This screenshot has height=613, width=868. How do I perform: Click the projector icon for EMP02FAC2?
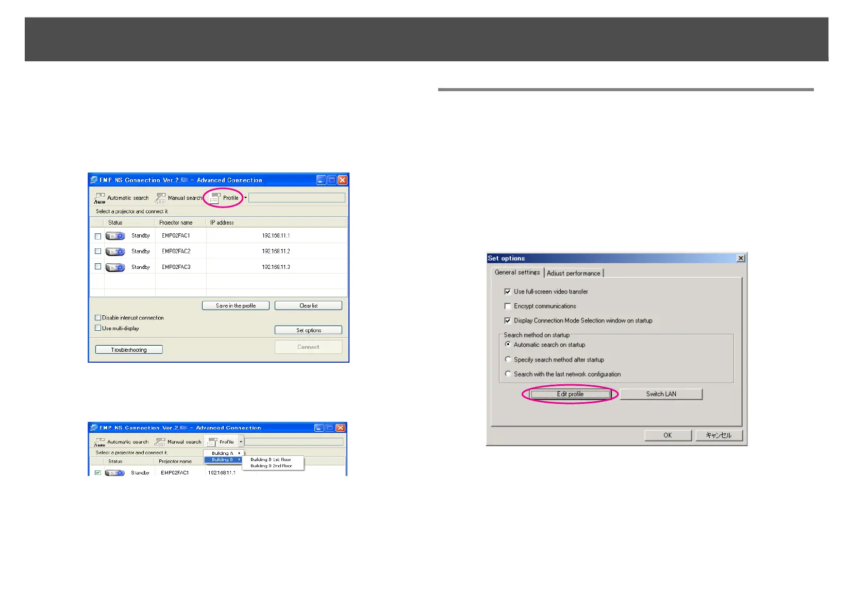(x=115, y=251)
